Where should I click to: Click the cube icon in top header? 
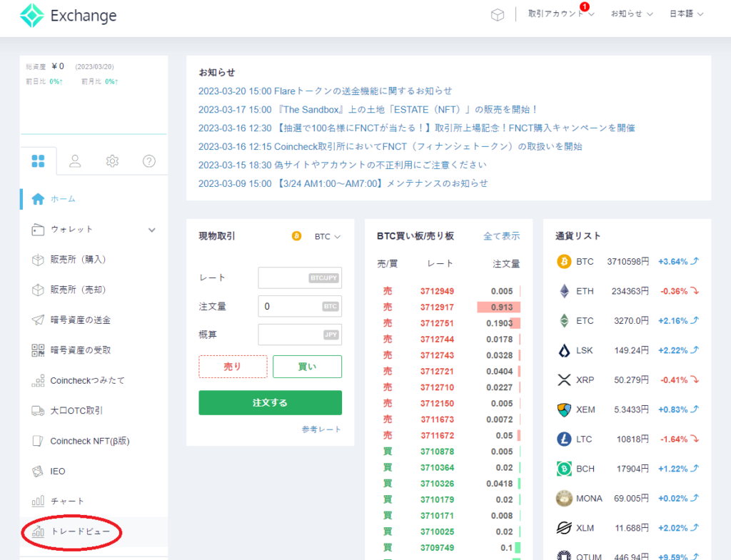pyautogui.click(x=498, y=15)
